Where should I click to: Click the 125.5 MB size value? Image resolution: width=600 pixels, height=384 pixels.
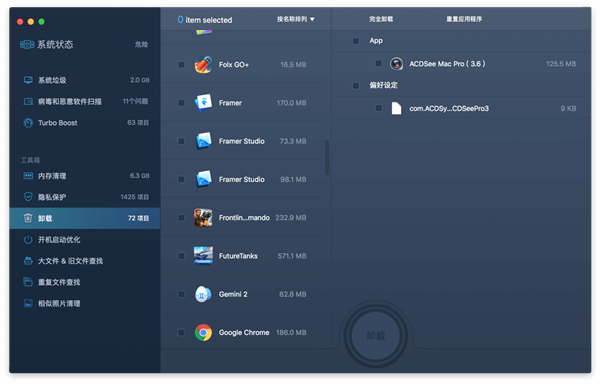click(x=561, y=64)
